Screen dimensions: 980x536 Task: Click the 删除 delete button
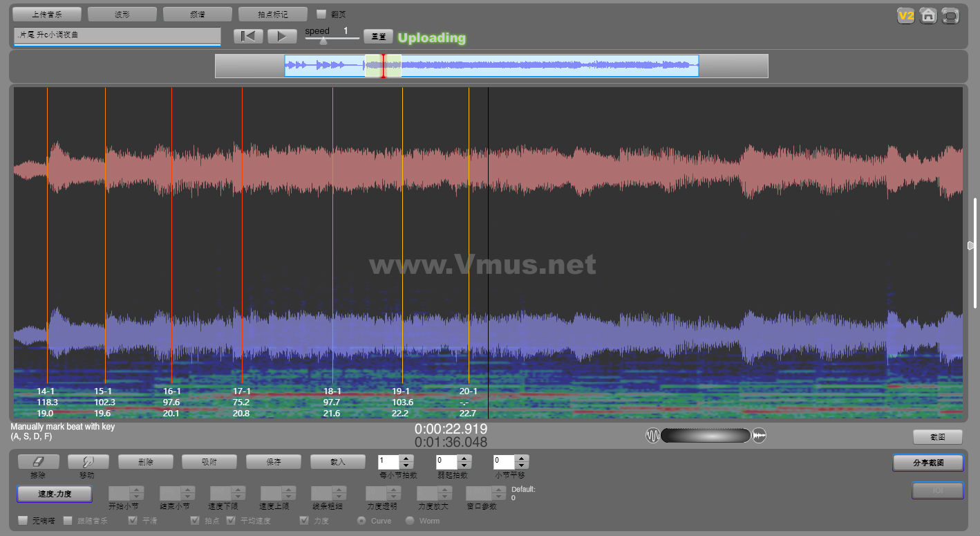click(x=145, y=461)
